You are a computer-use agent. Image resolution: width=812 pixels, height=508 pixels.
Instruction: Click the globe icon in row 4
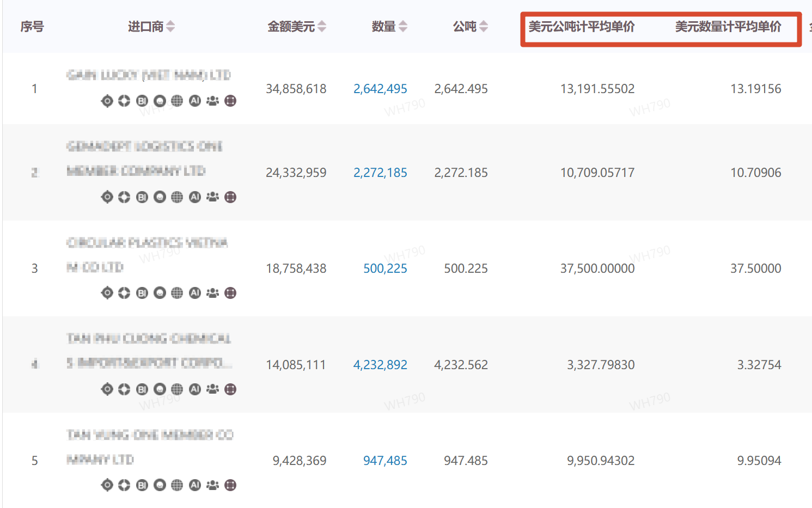[x=177, y=389]
